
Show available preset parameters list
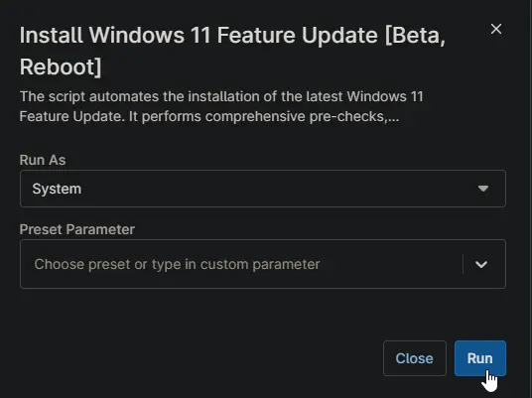481,264
